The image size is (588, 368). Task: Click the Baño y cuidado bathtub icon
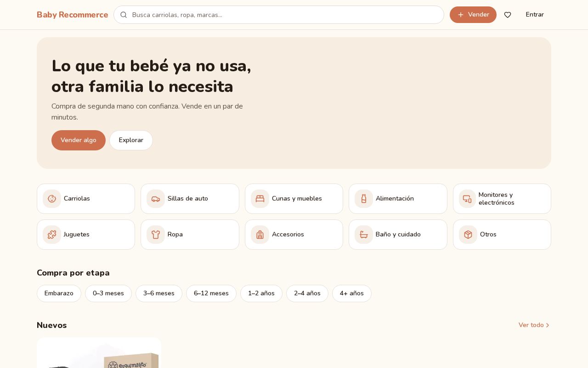click(x=364, y=235)
